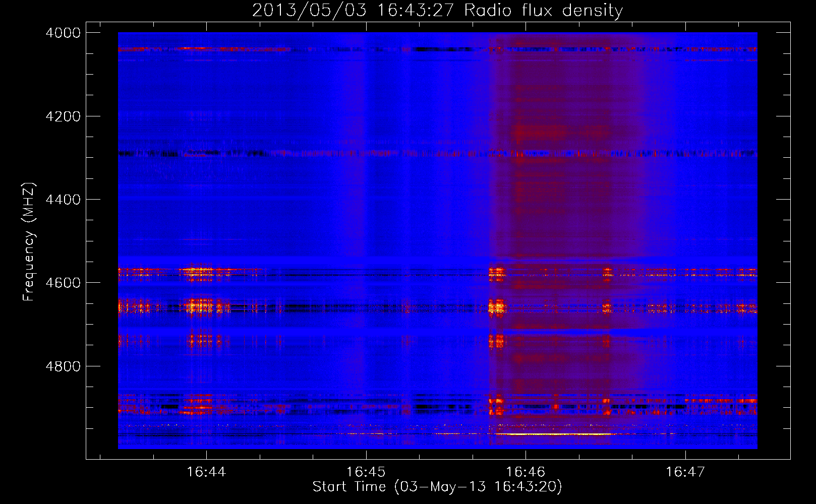Click the "Frequency (MHZ)" axis title
This screenshot has height=504, width=816.
(29, 242)
